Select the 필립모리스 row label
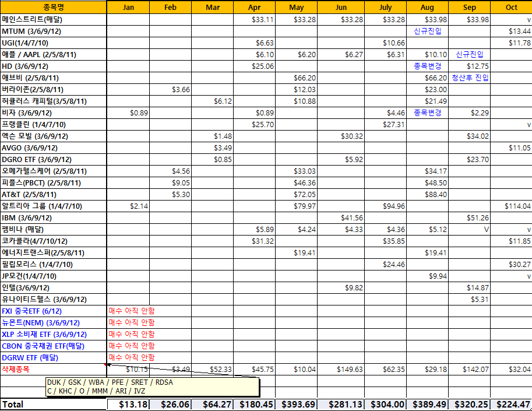Image resolution: width=532 pixels, height=411 pixels. pyautogui.click(x=54, y=264)
